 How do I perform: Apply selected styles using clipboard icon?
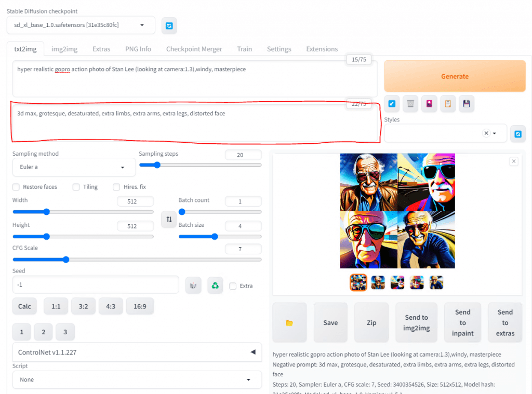(448, 104)
